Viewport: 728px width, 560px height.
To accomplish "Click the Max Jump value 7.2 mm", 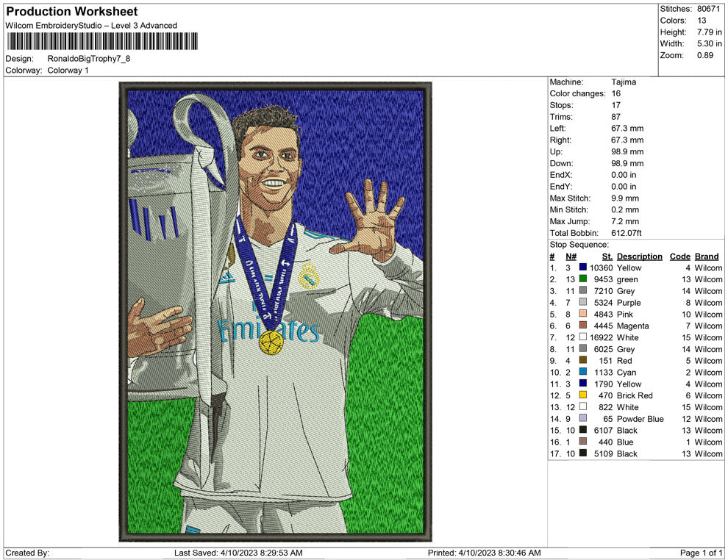I will click(625, 221).
